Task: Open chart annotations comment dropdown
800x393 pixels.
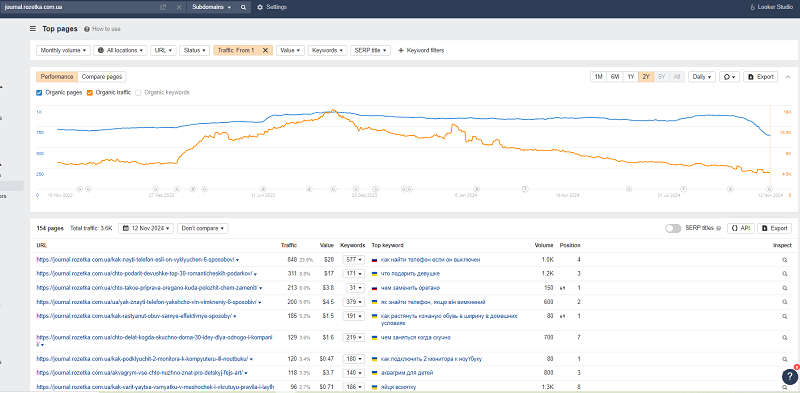Action: [729, 77]
